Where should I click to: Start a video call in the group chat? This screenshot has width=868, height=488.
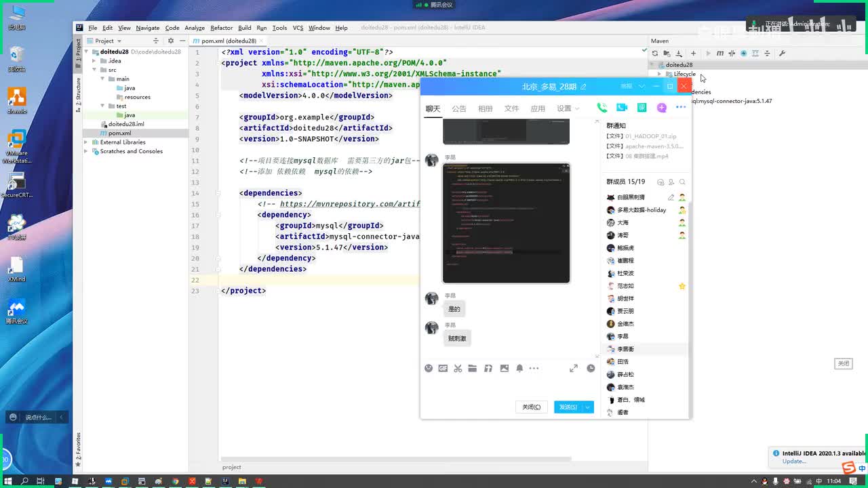coord(622,108)
